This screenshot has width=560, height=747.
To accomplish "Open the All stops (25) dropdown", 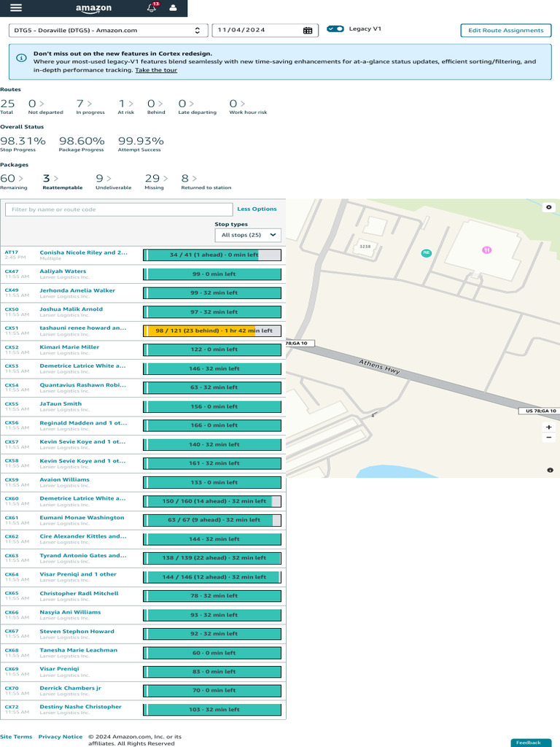I will point(248,235).
